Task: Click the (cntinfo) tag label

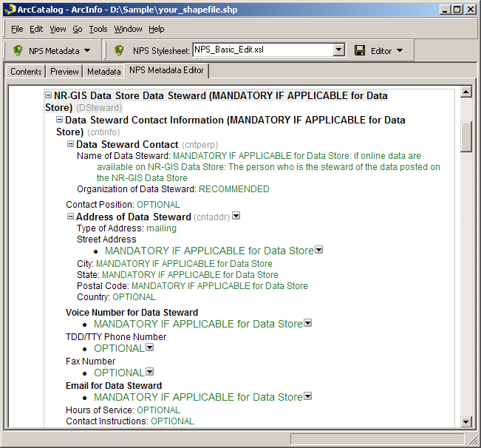Action: (x=103, y=132)
